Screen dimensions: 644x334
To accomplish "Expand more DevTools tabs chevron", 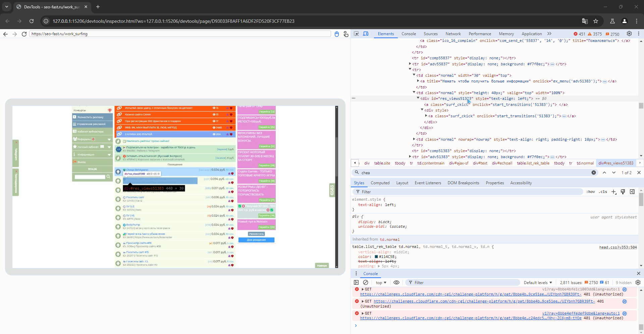I will (x=549, y=34).
